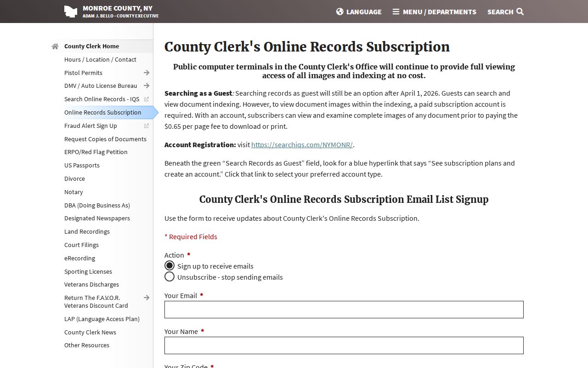Click the Monroe County, NY header title
This screenshot has width=588, height=368.
[x=118, y=8]
